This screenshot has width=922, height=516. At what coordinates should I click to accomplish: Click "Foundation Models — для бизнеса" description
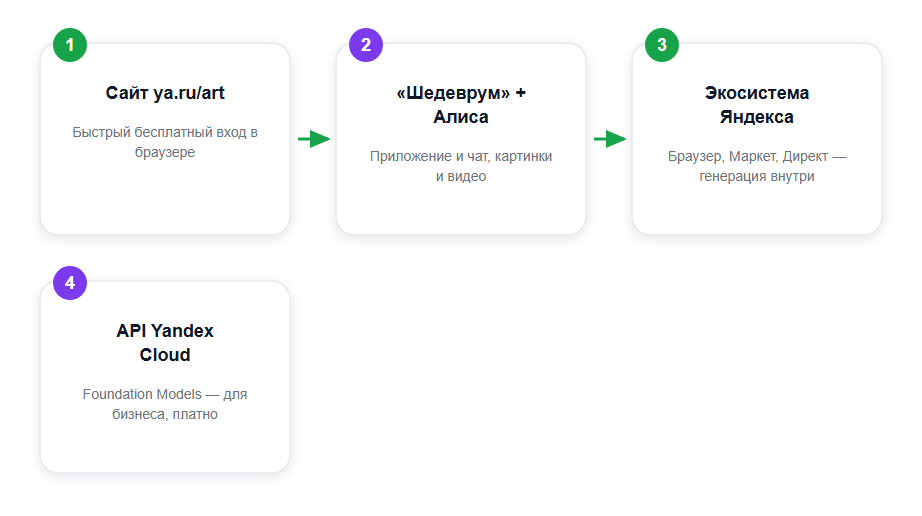(165, 404)
